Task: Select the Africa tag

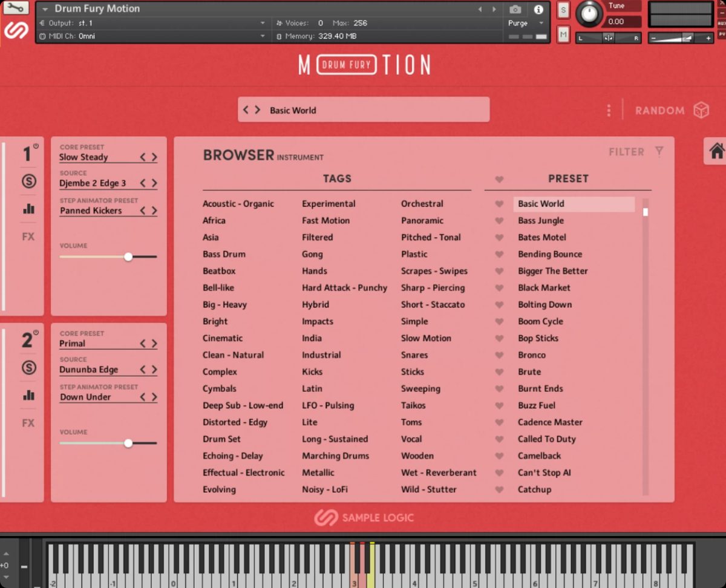Action: [x=214, y=221]
